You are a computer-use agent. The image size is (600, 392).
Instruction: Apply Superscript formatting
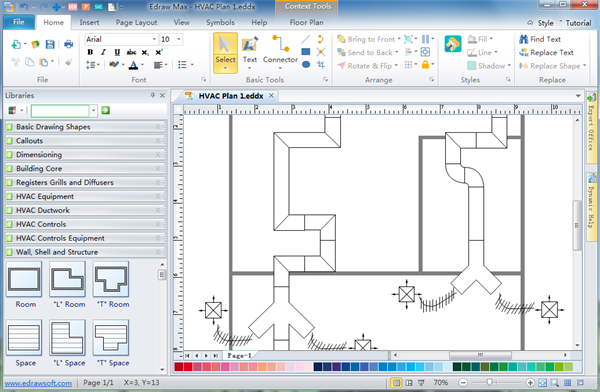point(159,52)
